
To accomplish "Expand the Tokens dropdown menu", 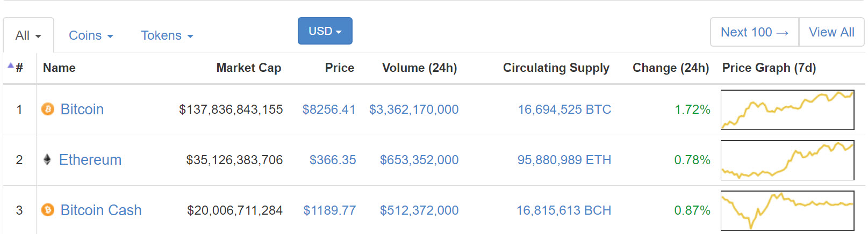I will pyautogui.click(x=167, y=35).
